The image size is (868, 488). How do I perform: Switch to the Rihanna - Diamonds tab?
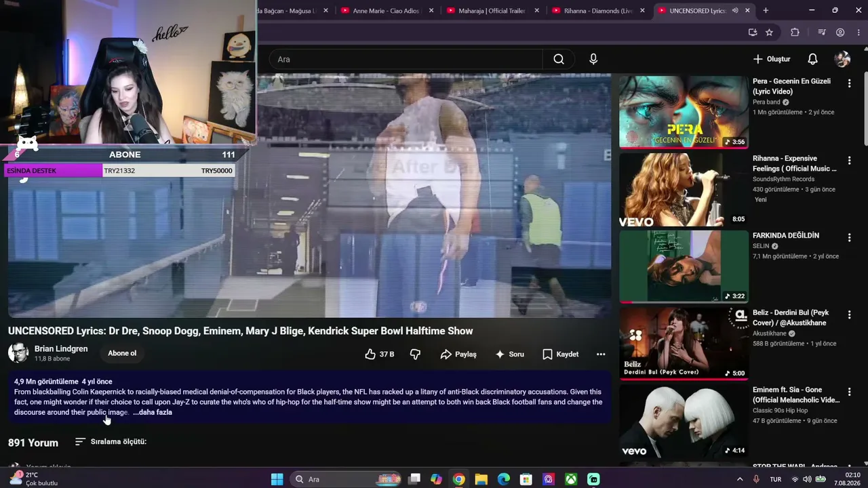point(597,10)
